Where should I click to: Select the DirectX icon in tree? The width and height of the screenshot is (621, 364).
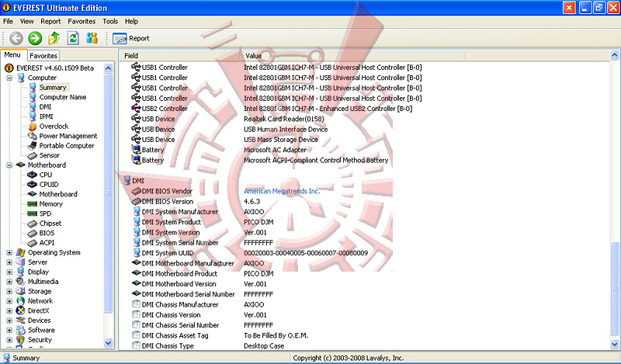point(21,311)
